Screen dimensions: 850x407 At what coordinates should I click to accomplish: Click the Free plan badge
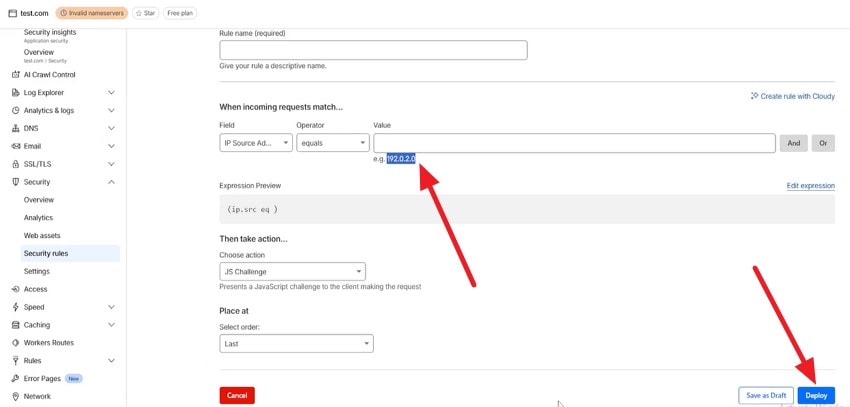pyautogui.click(x=180, y=13)
